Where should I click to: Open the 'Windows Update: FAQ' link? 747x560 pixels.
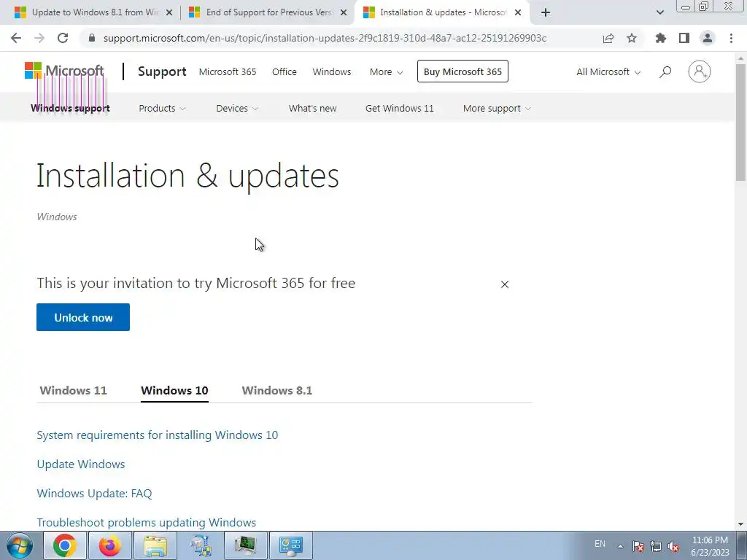[94, 494]
